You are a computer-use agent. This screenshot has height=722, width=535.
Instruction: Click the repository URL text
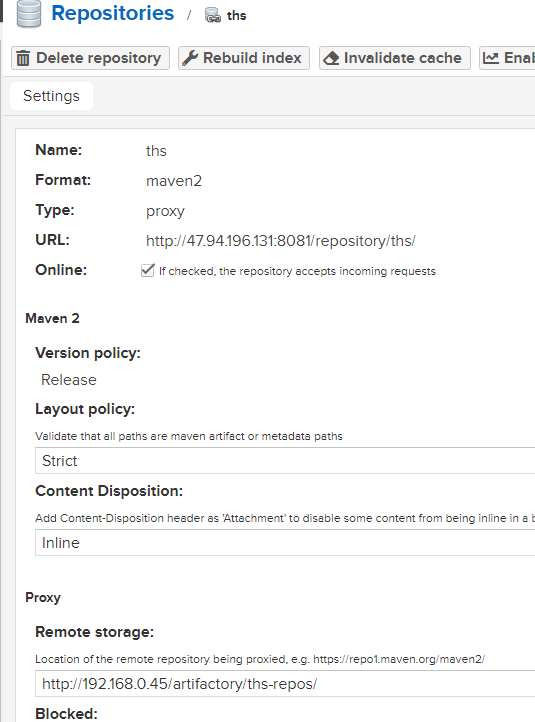click(x=281, y=241)
